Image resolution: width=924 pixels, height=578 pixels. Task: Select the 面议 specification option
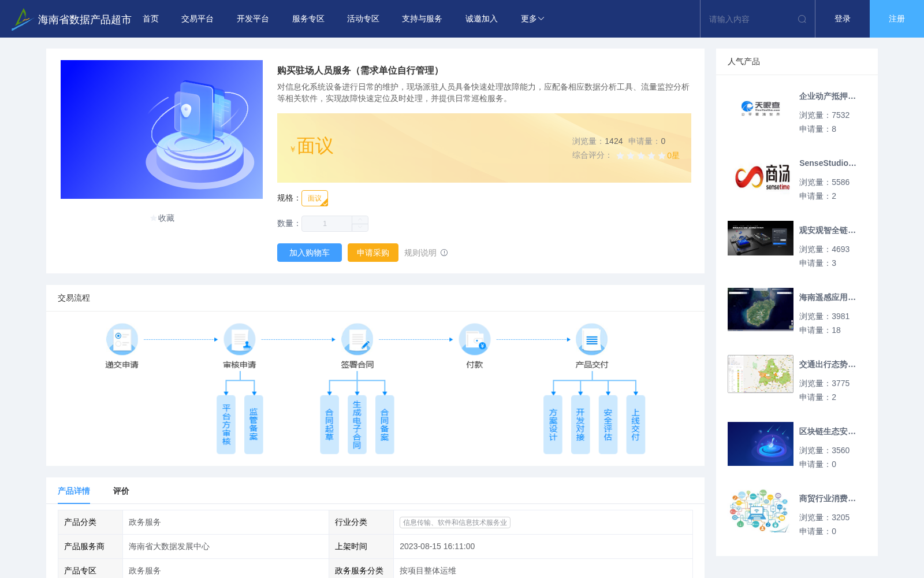tap(315, 198)
